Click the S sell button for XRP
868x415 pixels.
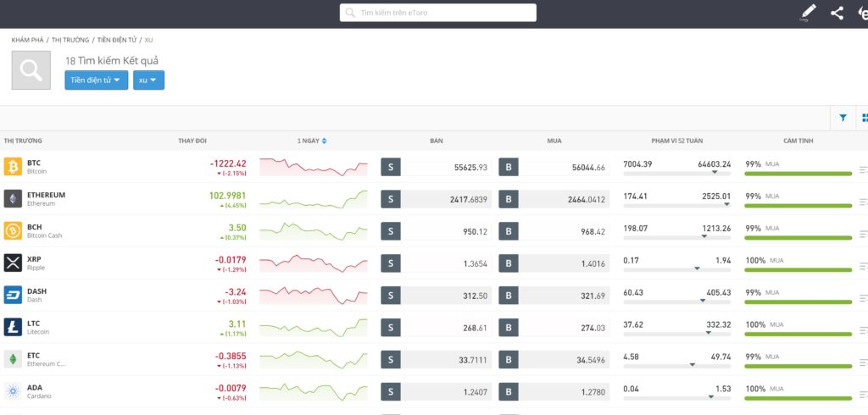click(x=390, y=263)
